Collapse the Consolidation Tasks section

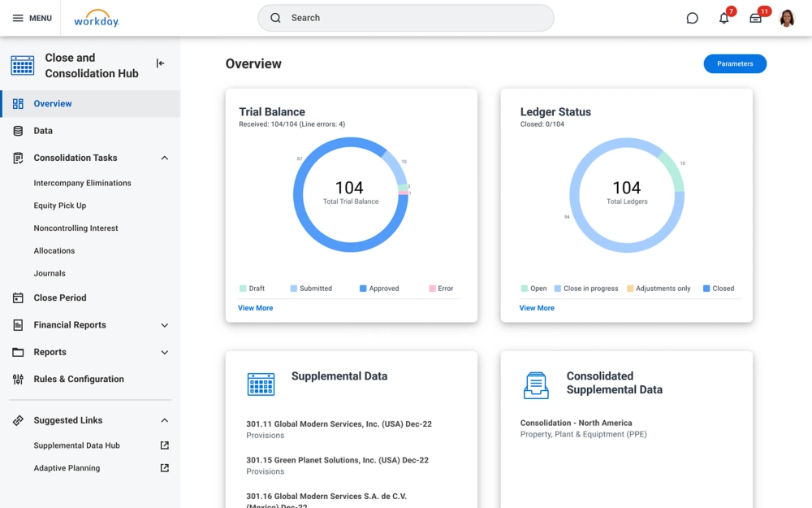point(165,158)
